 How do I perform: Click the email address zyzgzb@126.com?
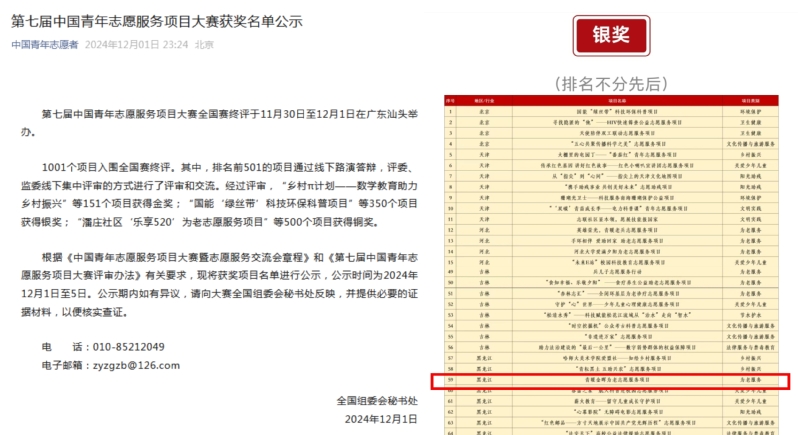tap(136, 365)
